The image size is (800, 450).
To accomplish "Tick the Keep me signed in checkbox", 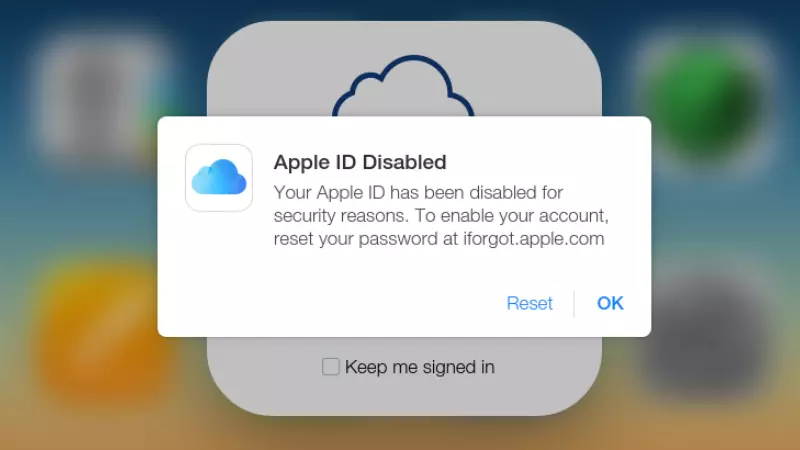I will (x=331, y=366).
